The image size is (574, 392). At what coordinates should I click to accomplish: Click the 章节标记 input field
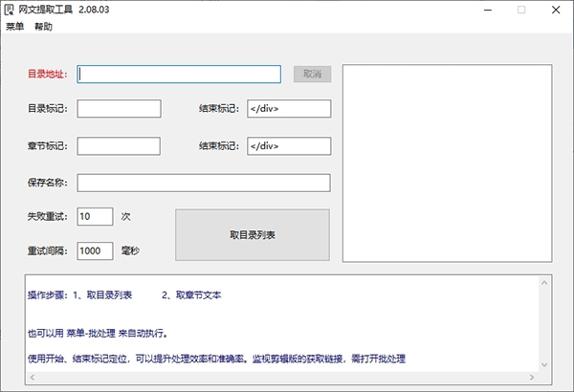119,146
